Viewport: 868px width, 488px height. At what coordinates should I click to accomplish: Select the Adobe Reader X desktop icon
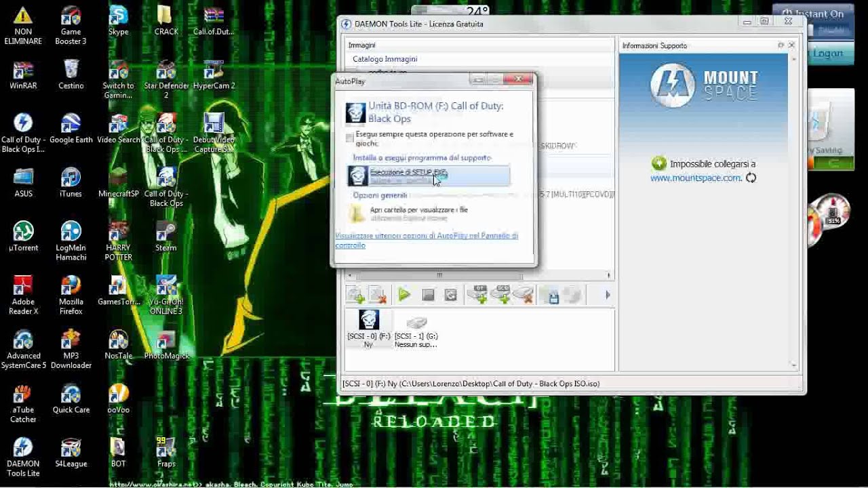click(23, 296)
